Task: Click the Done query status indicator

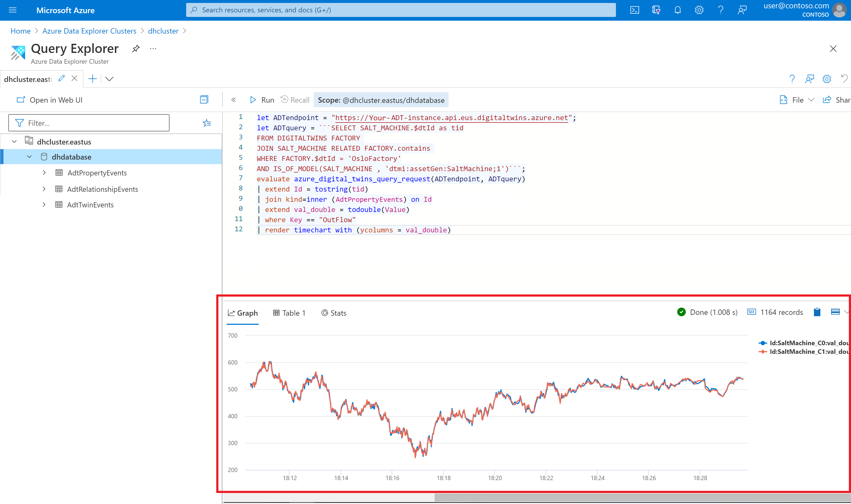Action: (x=707, y=312)
